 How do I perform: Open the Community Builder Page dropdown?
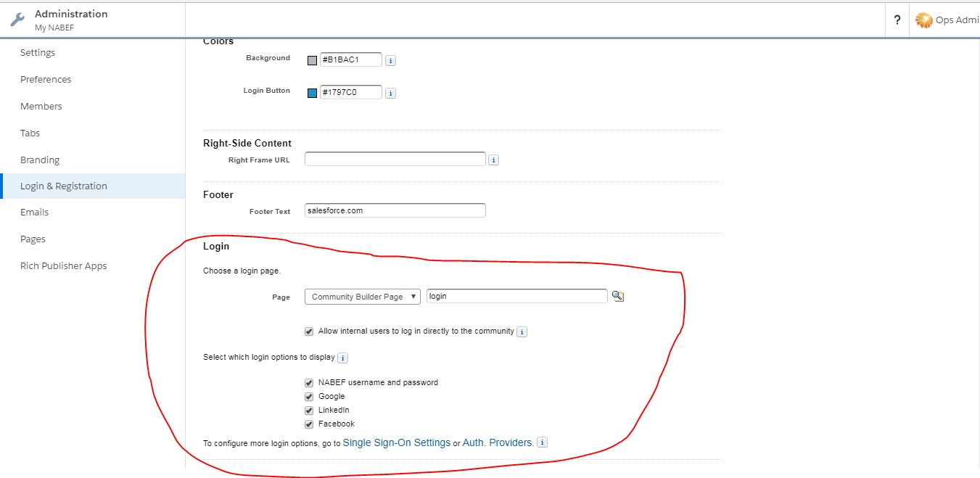(363, 297)
